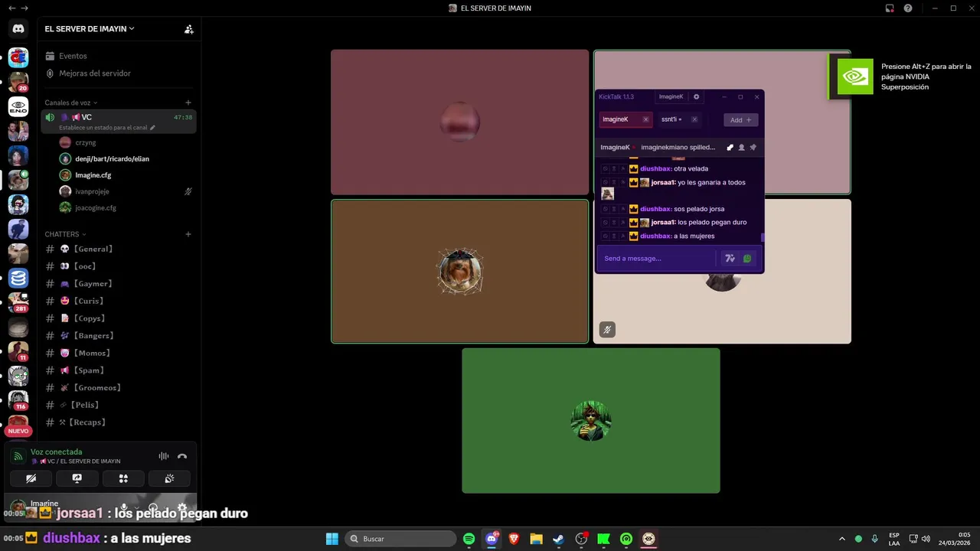980x551 pixels.
Task: Open Steam from the taskbar
Action: click(559, 539)
